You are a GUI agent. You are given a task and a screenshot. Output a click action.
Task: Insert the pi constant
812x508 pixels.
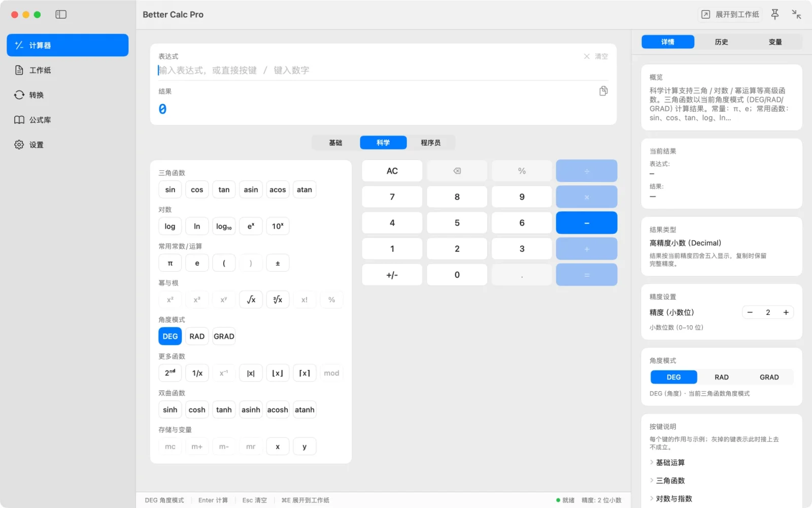(170, 263)
